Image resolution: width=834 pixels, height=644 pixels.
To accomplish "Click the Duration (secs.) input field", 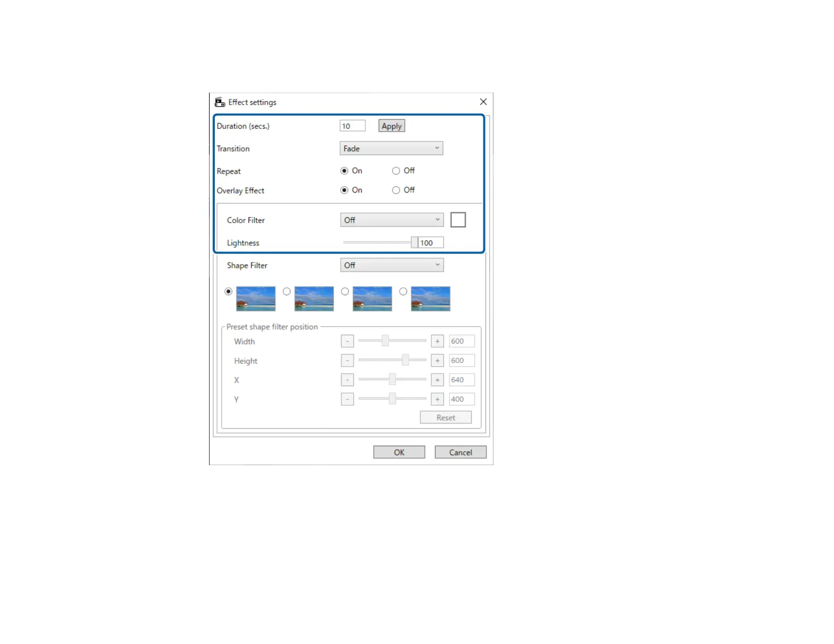I will pos(352,126).
